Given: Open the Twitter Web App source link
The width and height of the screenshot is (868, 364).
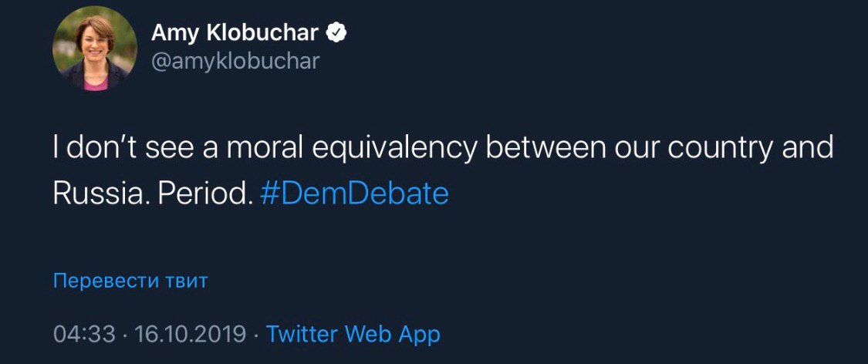Looking at the screenshot, I should [x=353, y=335].
